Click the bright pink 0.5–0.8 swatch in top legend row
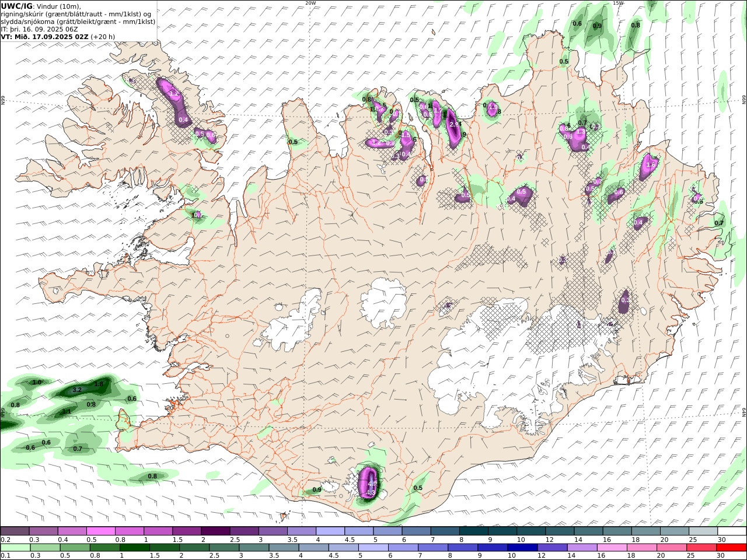Screen dimensions: 747x560 pyautogui.click(x=100, y=531)
